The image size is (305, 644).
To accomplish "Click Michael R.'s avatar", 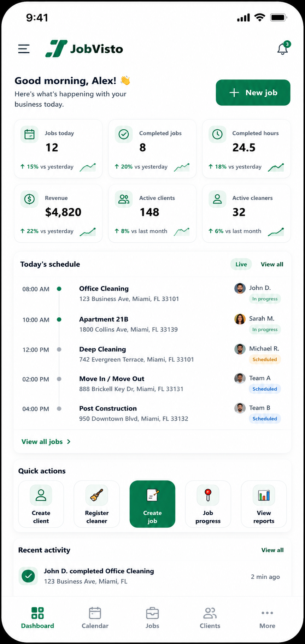I will [240, 349].
